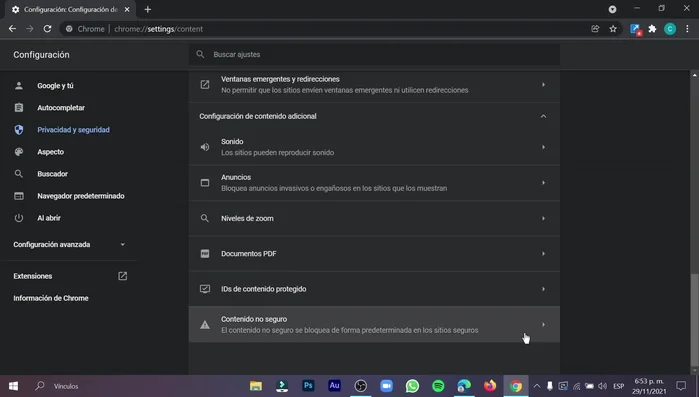
Task: Open Contenido no seguro settings
Action: pyautogui.click(x=374, y=324)
